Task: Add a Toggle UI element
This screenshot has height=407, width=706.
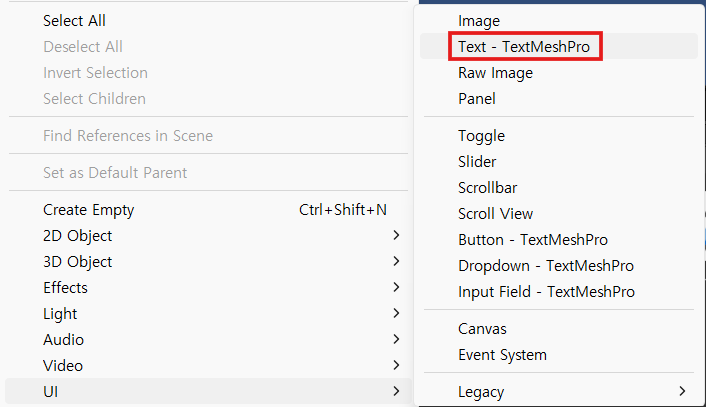Action: click(481, 136)
